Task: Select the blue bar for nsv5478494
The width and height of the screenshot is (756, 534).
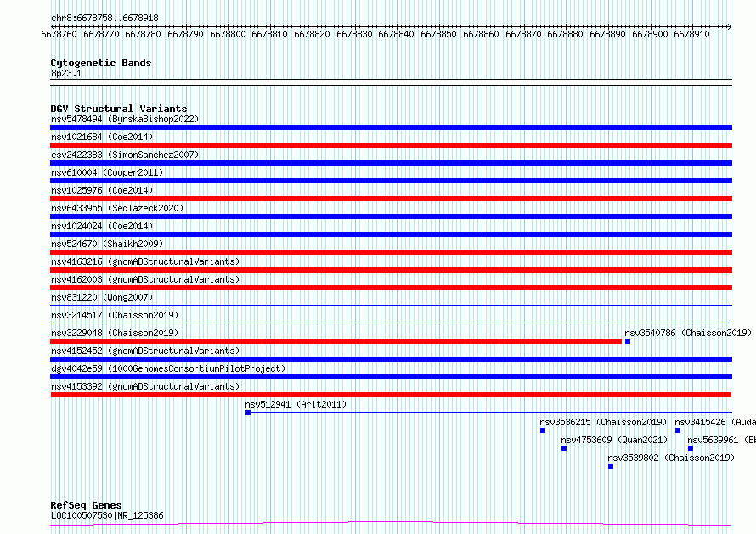Action: (391, 127)
